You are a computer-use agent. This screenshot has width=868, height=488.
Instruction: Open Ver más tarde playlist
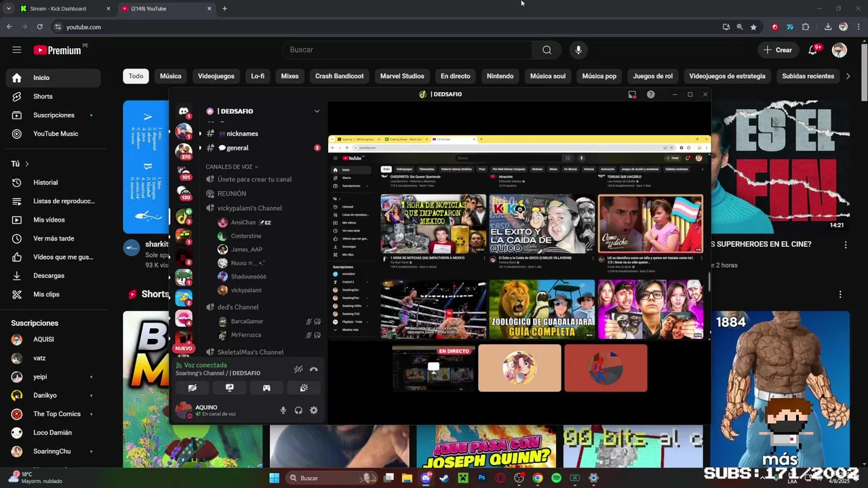click(x=53, y=239)
